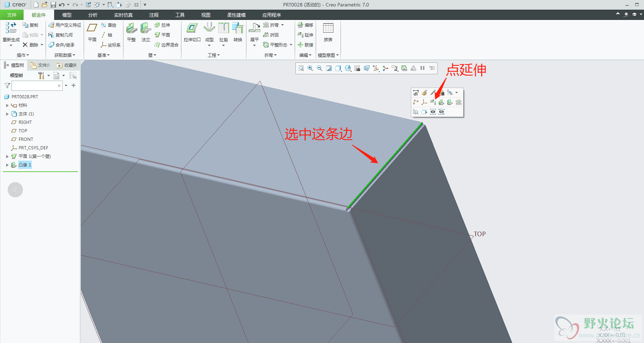Click the Open file folder icon
Viewport: 644px width, 343px height.
click(44, 5)
